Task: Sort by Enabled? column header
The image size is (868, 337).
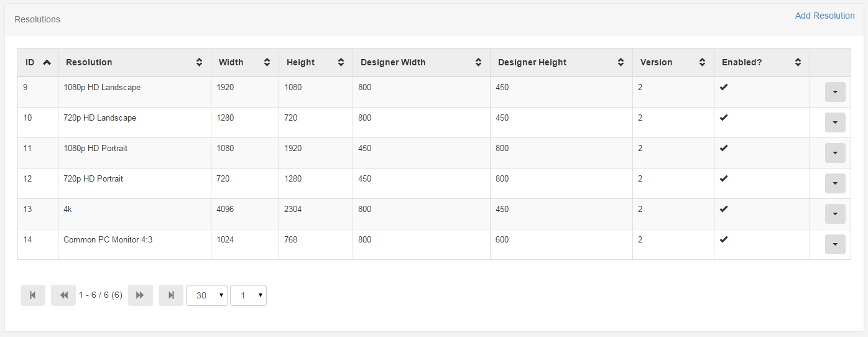Action: [x=762, y=62]
